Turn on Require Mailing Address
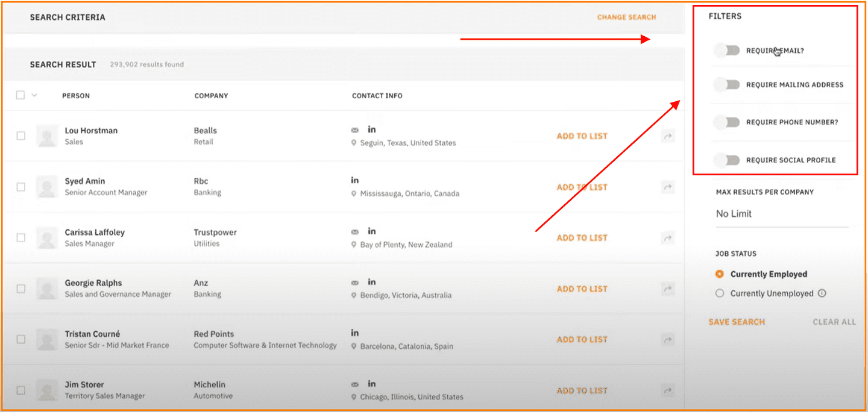Image resolution: width=868 pixels, height=412 pixels. 727,84
